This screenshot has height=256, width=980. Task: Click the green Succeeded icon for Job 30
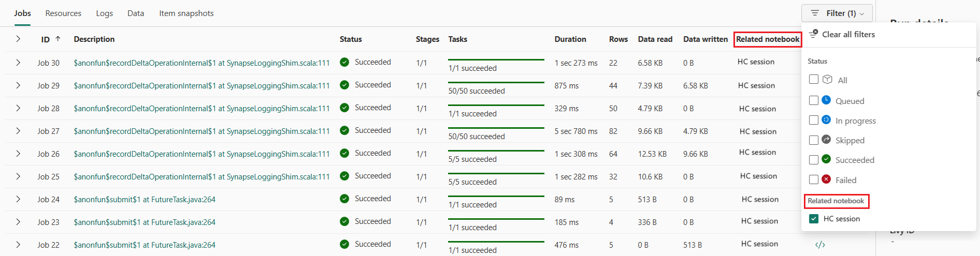tap(344, 62)
